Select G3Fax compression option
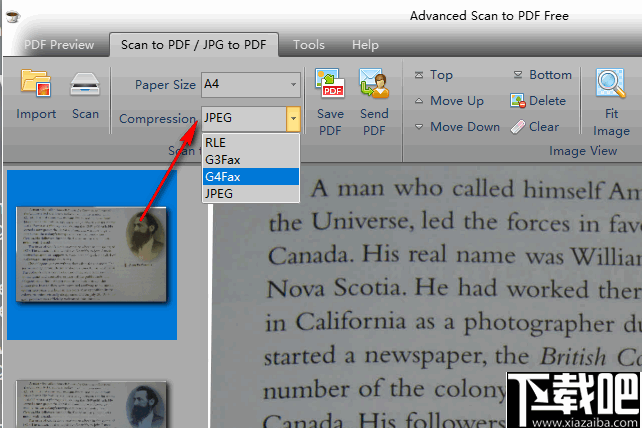 pos(251,159)
